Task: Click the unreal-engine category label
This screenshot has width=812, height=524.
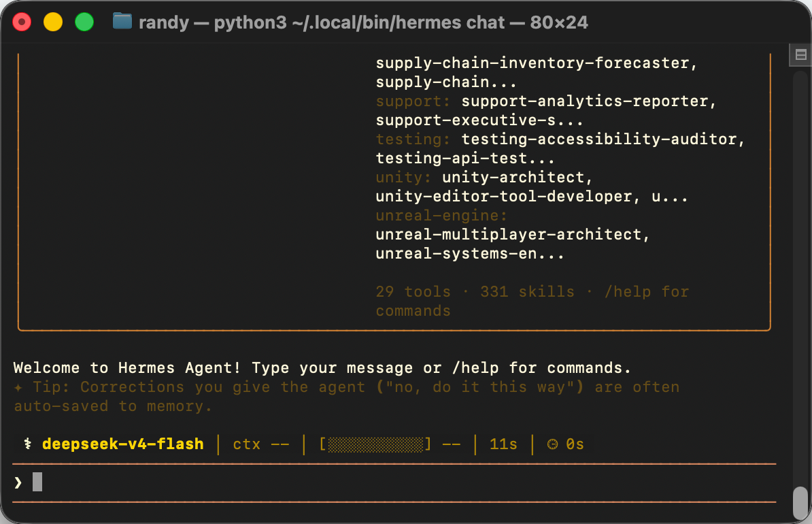Action: (441, 215)
